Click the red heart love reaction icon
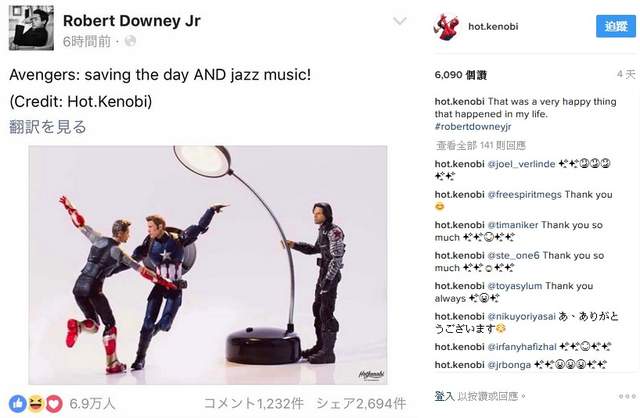Viewport: 640px width, 418px height. [54, 404]
